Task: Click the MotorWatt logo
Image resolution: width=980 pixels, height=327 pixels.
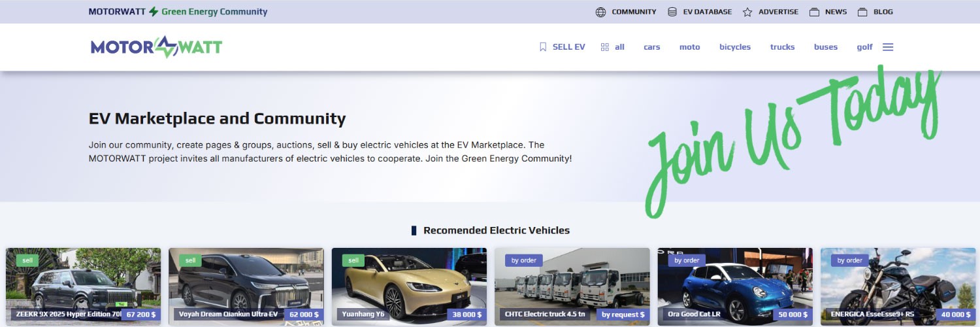Action: coord(157,47)
